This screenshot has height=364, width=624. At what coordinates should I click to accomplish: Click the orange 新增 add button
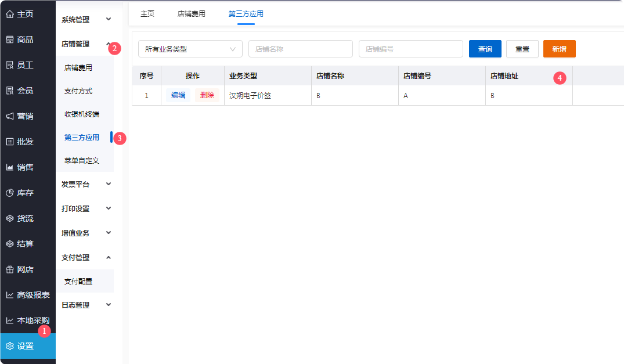tap(559, 49)
